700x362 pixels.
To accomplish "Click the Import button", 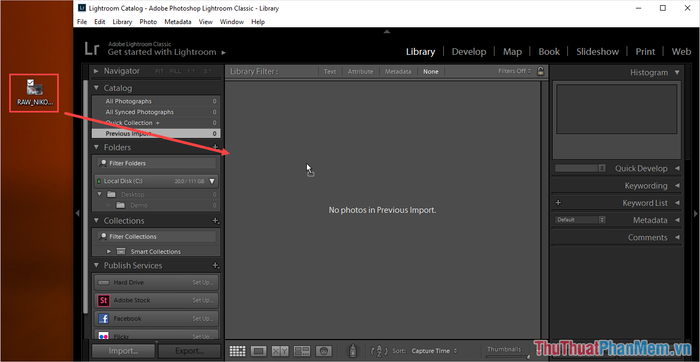I will [x=124, y=351].
